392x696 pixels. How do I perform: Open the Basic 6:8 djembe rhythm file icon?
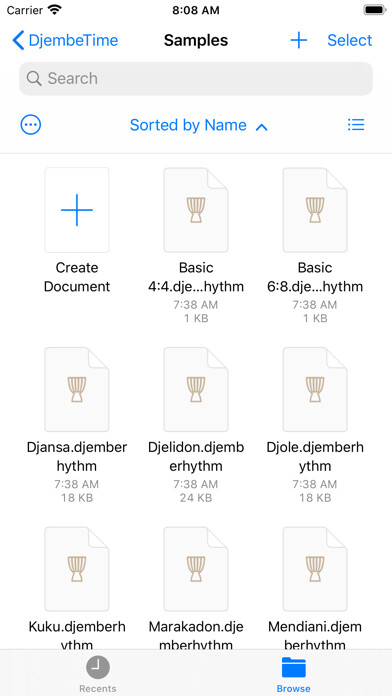click(315, 210)
